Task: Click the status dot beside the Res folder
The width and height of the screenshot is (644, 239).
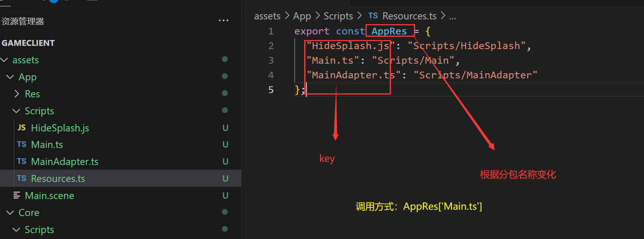Action: click(x=225, y=93)
